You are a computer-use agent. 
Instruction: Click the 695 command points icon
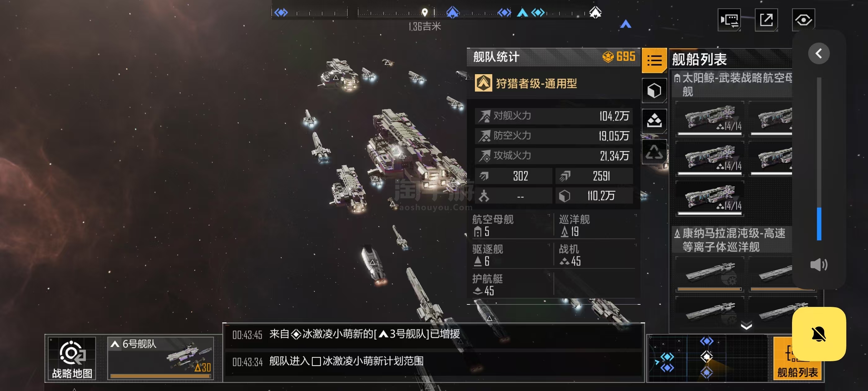pos(608,57)
